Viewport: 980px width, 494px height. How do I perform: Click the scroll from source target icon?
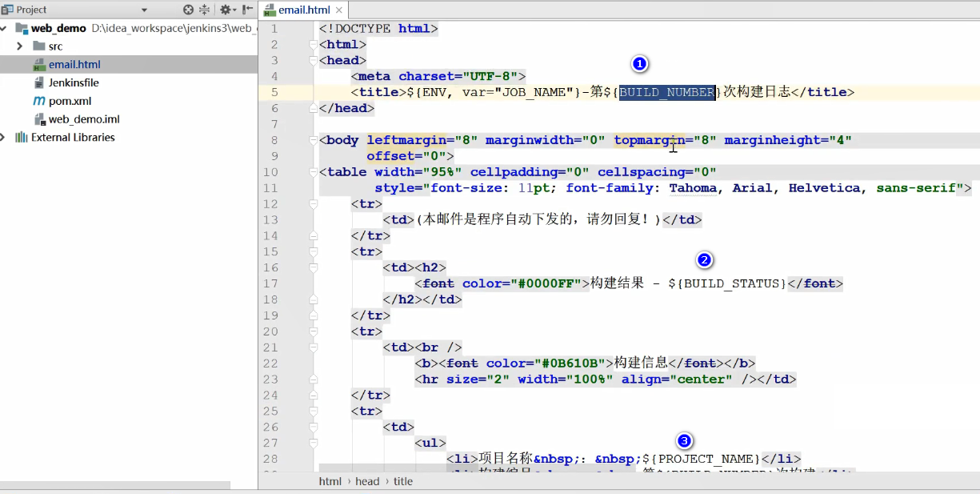188,10
